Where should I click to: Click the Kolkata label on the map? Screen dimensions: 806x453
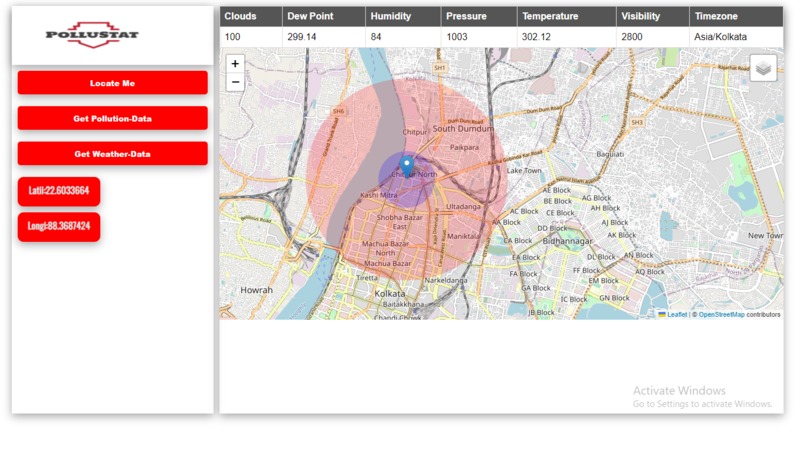[x=390, y=294]
